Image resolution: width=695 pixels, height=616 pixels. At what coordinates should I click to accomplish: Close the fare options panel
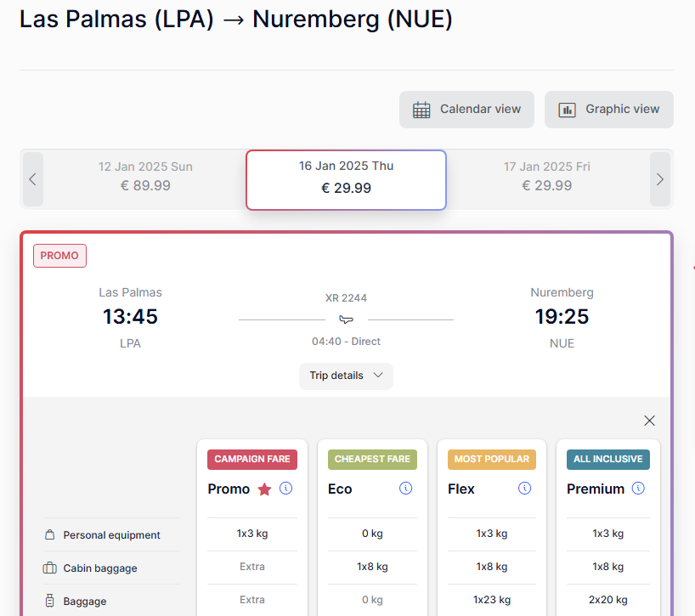click(x=649, y=421)
